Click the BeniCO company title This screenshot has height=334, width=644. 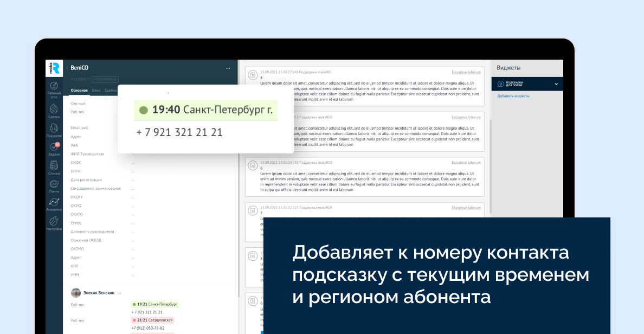[x=79, y=68]
